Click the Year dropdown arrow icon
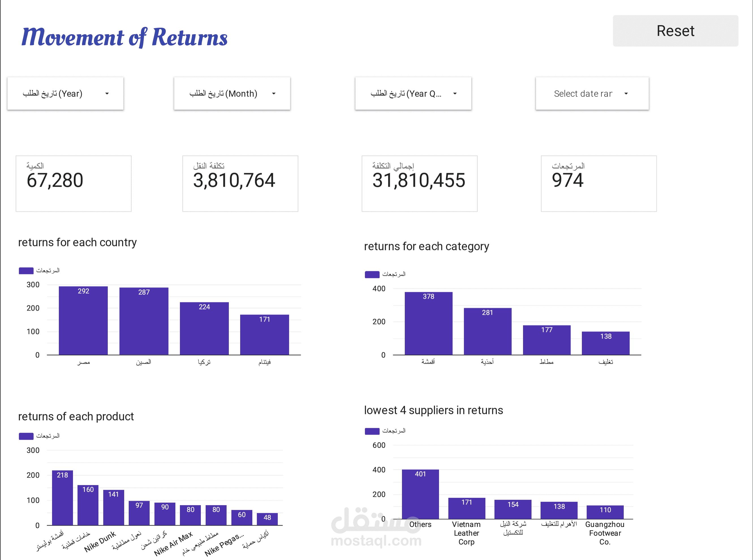Viewport: 753px width, 560px height. (107, 94)
